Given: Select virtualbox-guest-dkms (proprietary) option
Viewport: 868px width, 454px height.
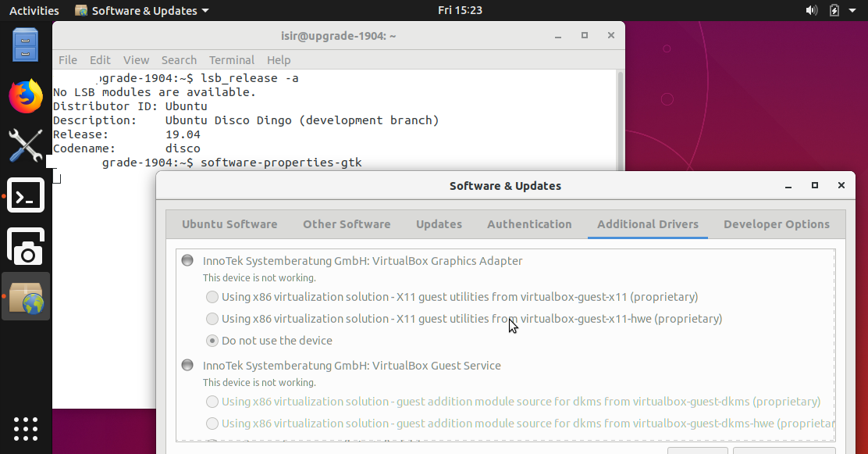Looking at the screenshot, I should click(513, 402).
